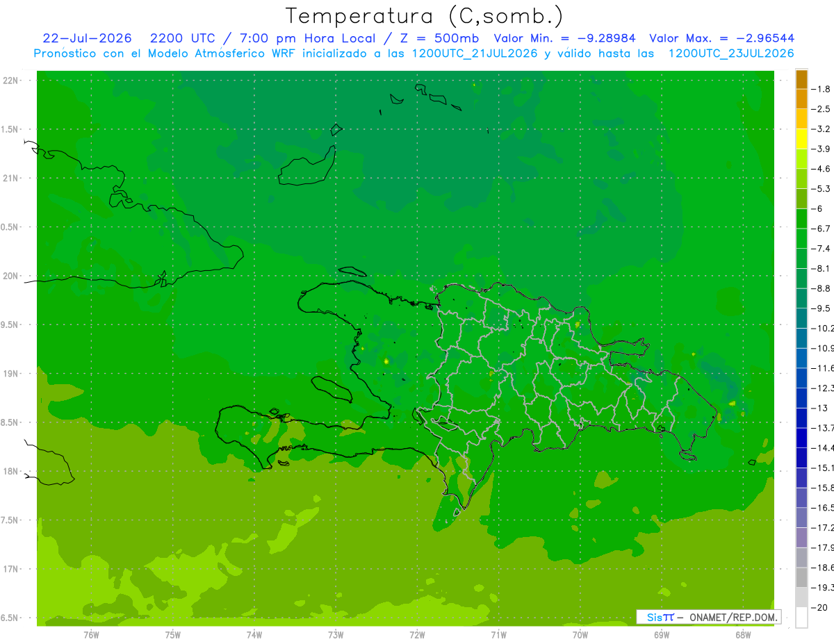This screenshot has height=644, width=834.
Task: Click the '71W' longitude label
Action: [499, 635]
